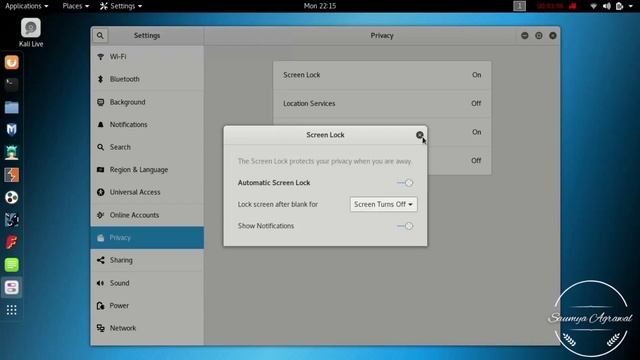The width and height of the screenshot is (640, 360).
Task: Open the green notes dock icon
Action: coord(11,265)
